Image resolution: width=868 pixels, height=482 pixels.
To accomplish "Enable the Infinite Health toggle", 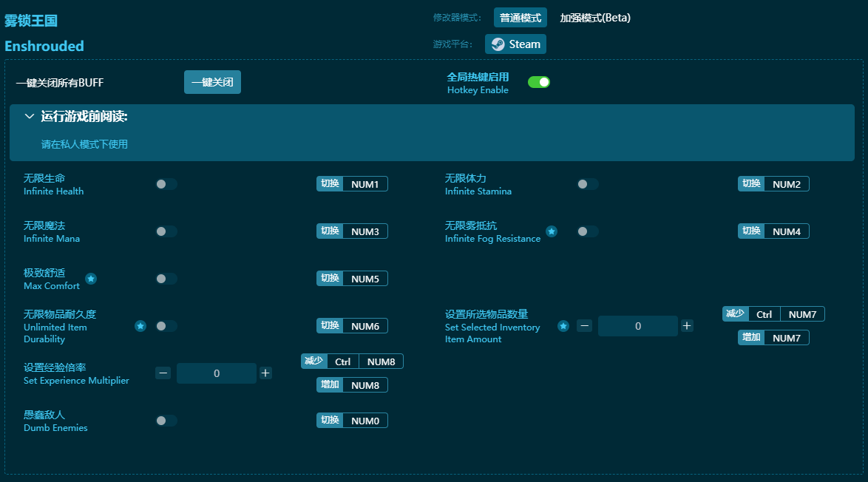I will pos(166,184).
